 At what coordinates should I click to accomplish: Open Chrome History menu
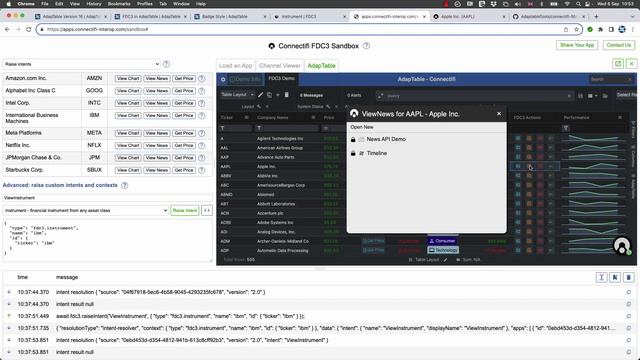(x=93, y=4)
